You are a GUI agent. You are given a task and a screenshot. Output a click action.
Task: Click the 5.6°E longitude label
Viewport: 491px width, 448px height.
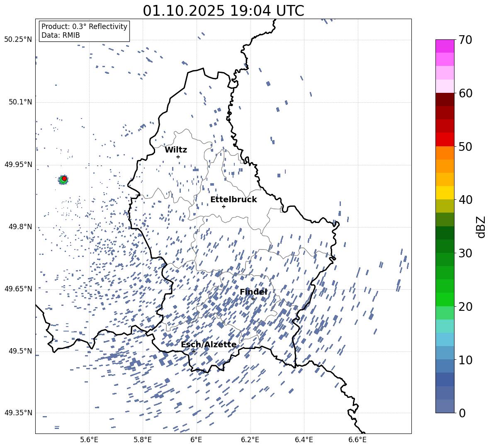pyautogui.click(x=89, y=440)
